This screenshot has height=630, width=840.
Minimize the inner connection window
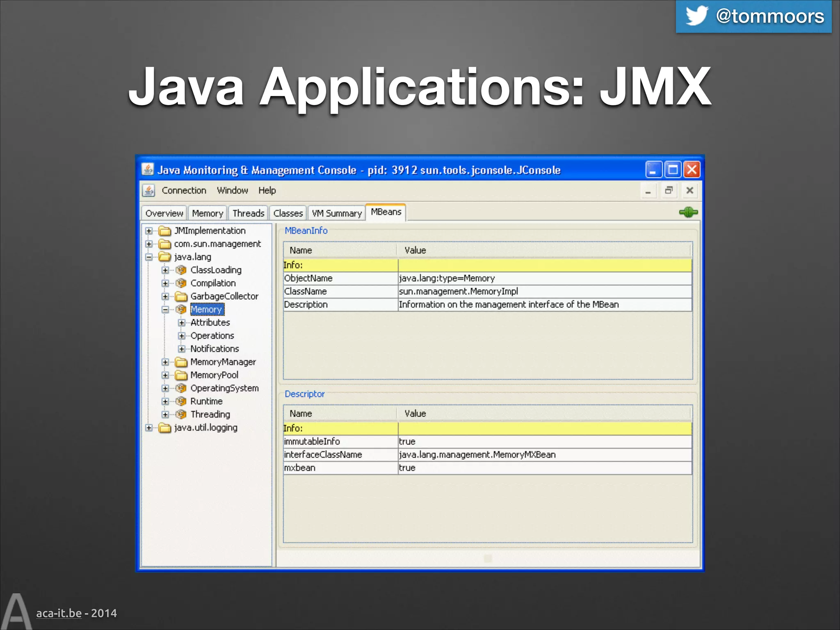(x=648, y=191)
